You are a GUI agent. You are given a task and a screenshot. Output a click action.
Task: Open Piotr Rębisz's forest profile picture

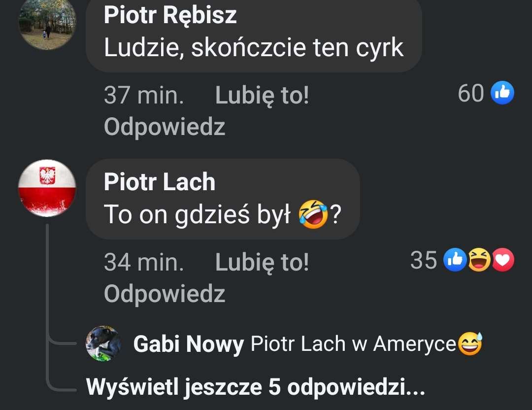click(47, 22)
